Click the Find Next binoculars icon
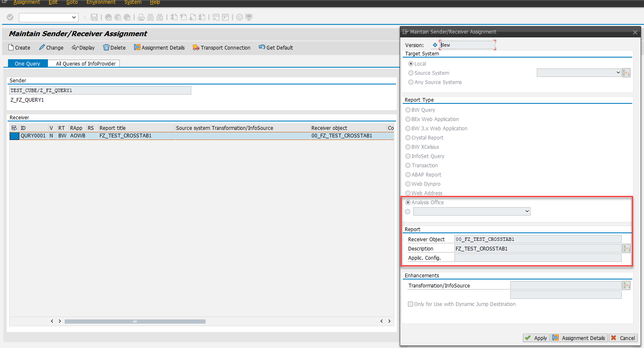This screenshot has height=348, width=644. point(160,17)
